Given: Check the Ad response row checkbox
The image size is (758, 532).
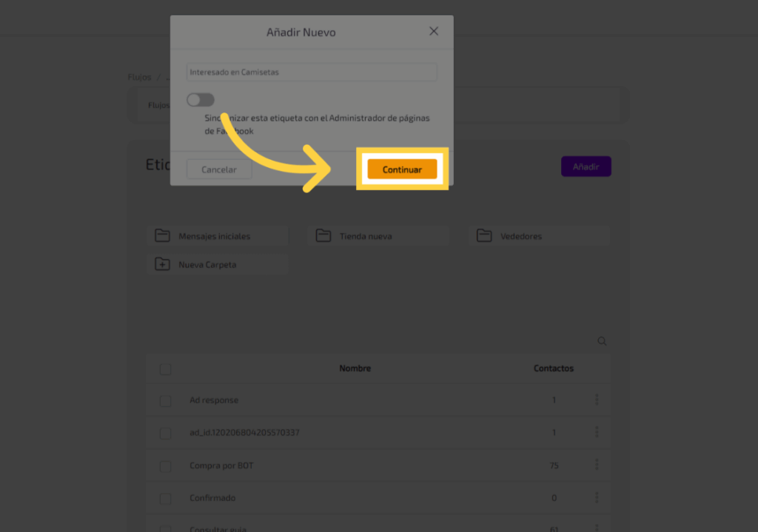Looking at the screenshot, I should (x=166, y=400).
